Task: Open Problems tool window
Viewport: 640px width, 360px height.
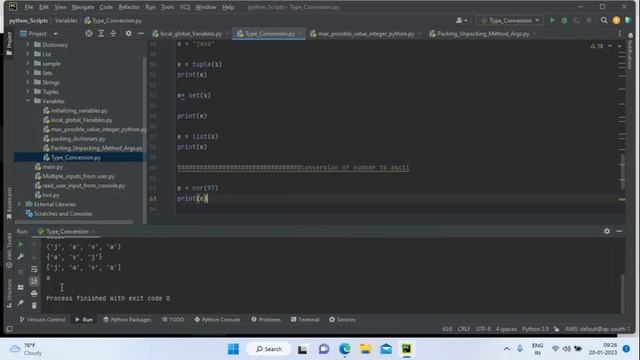Action: point(266,320)
